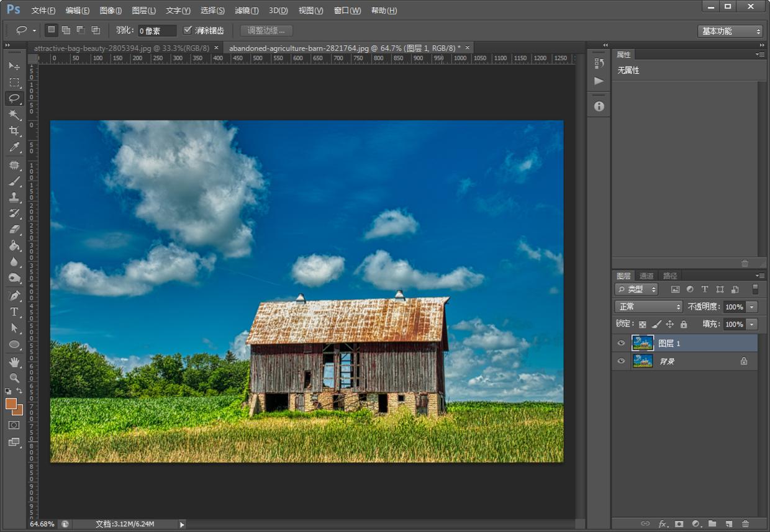Screen dimensions: 770x532
Task: Click the 调整边缘 button
Action: coord(266,30)
